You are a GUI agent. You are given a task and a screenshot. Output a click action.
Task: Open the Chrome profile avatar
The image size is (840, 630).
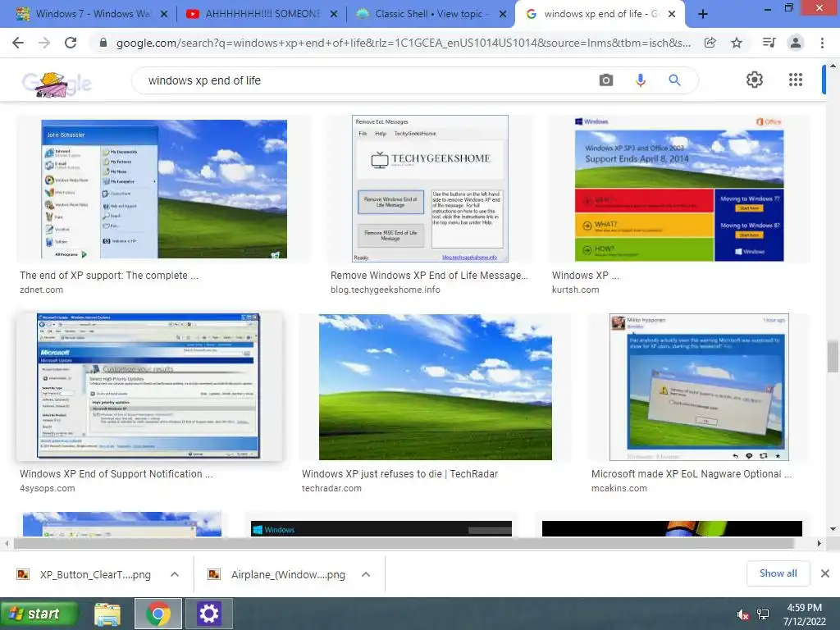tap(796, 43)
